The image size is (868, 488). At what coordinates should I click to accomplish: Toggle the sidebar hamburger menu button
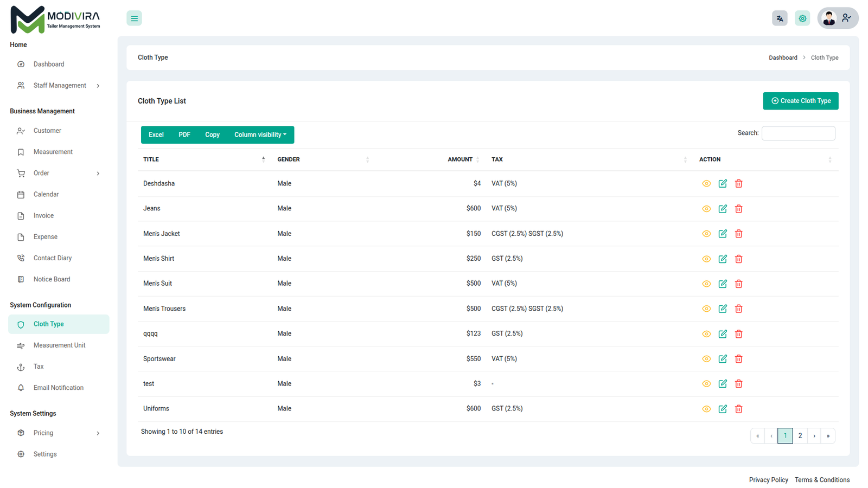pyautogui.click(x=134, y=18)
